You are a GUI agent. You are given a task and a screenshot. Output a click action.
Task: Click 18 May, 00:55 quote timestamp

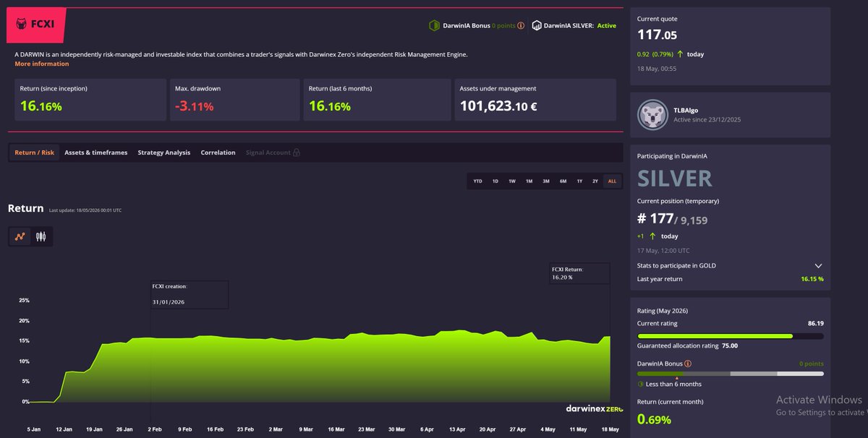657,69
